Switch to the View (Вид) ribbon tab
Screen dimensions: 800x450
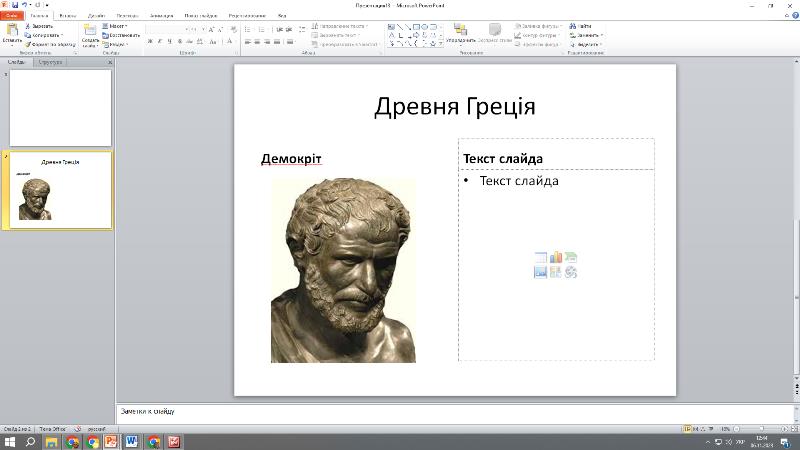pyautogui.click(x=282, y=16)
